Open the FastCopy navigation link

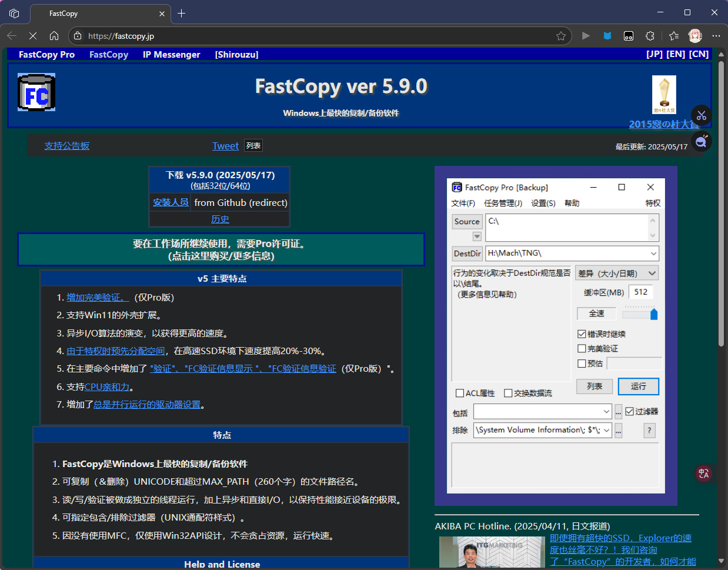pyautogui.click(x=109, y=54)
